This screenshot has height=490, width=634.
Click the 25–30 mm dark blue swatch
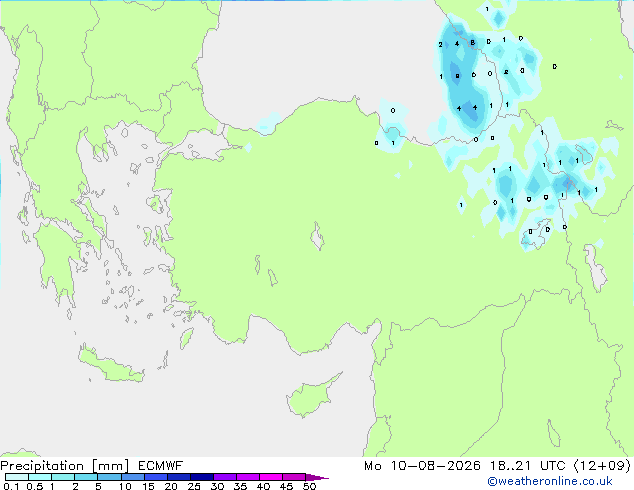pos(202,477)
